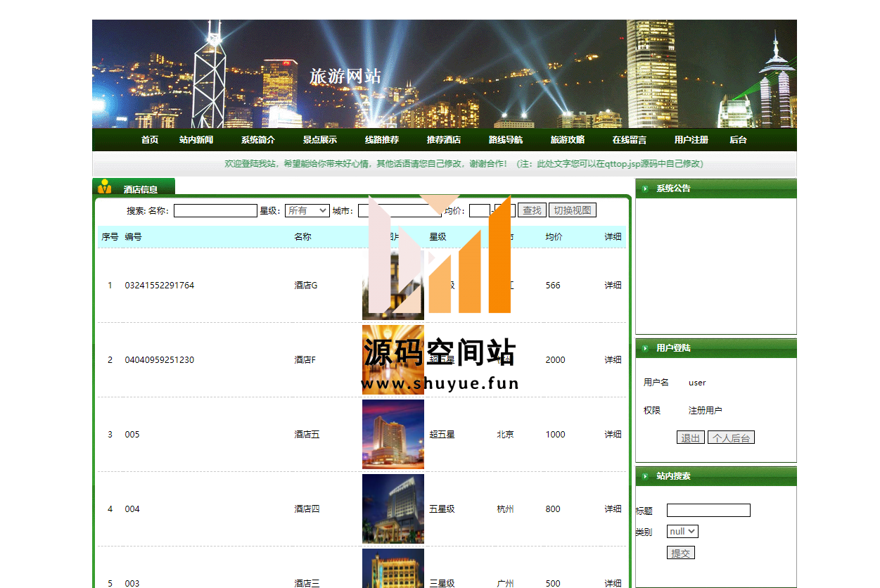Click the username value user

(697, 383)
